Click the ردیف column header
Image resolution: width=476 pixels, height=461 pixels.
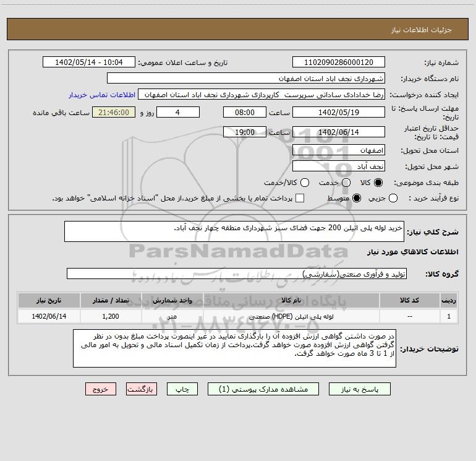click(x=449, y=301)
